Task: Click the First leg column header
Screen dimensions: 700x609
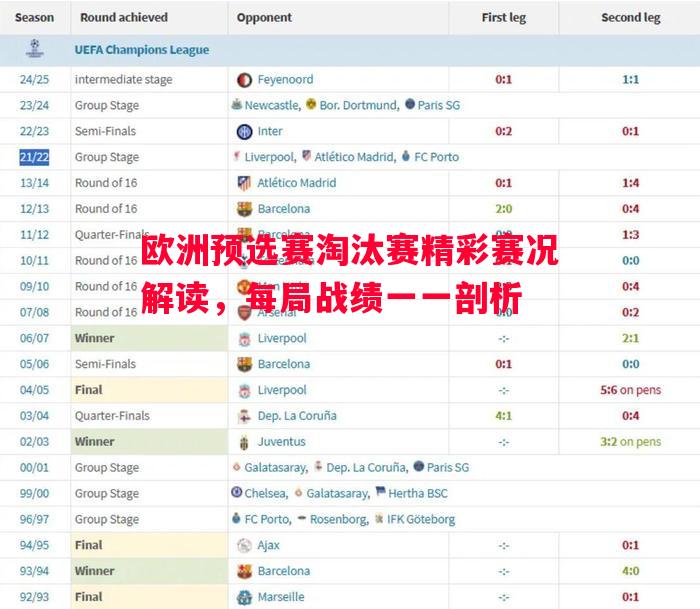Action: 504,18
